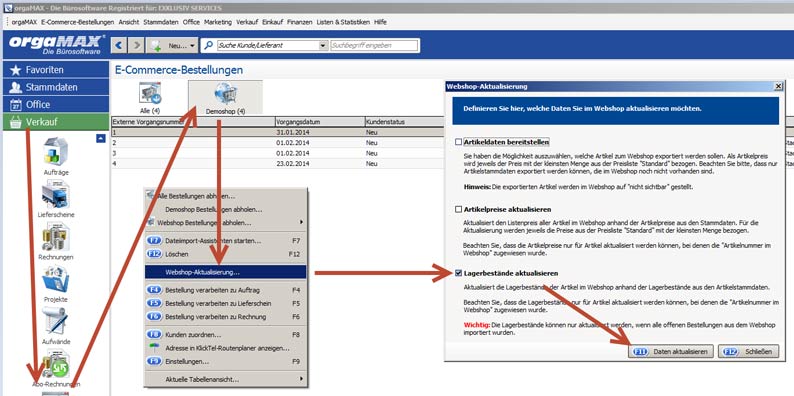Open the Lieferscheine truck icon

click(x=56, y=194)
